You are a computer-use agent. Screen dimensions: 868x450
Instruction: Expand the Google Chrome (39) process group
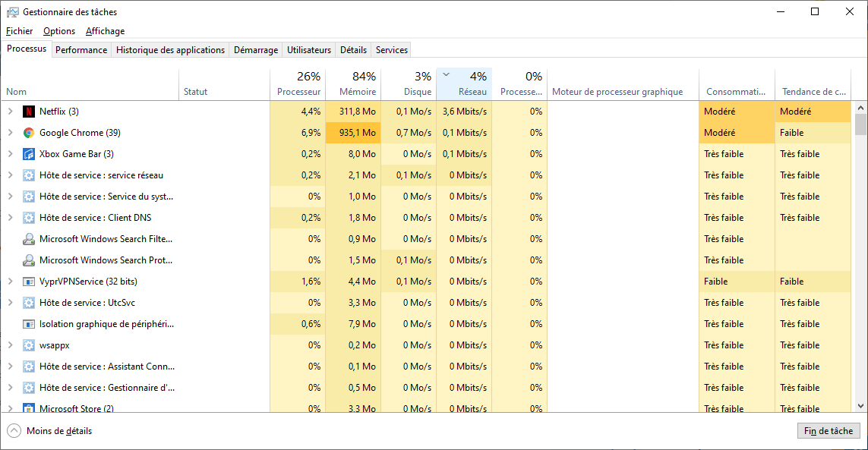11,133
